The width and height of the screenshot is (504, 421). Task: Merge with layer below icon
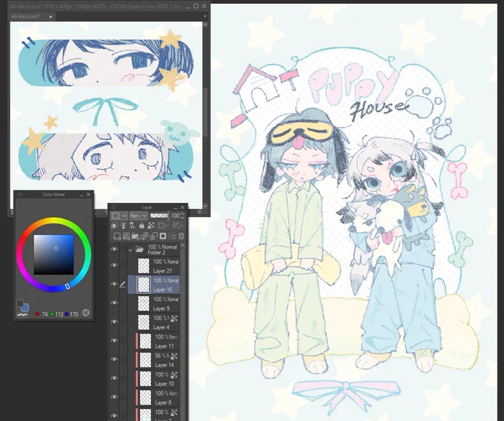coord(153,236)
